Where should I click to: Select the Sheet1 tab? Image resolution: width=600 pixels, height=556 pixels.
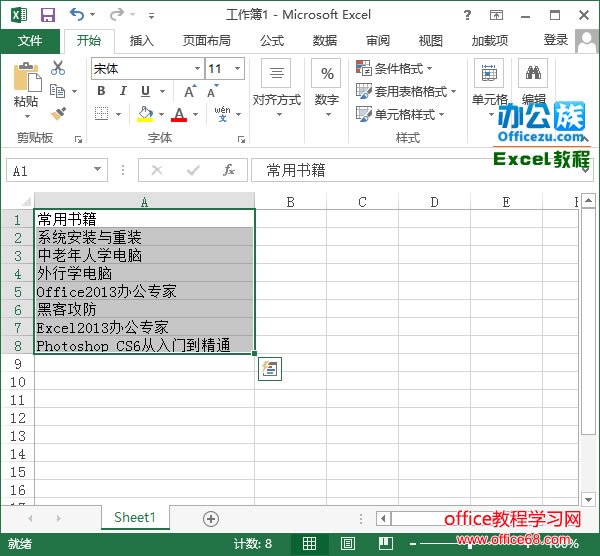(135, 517)
